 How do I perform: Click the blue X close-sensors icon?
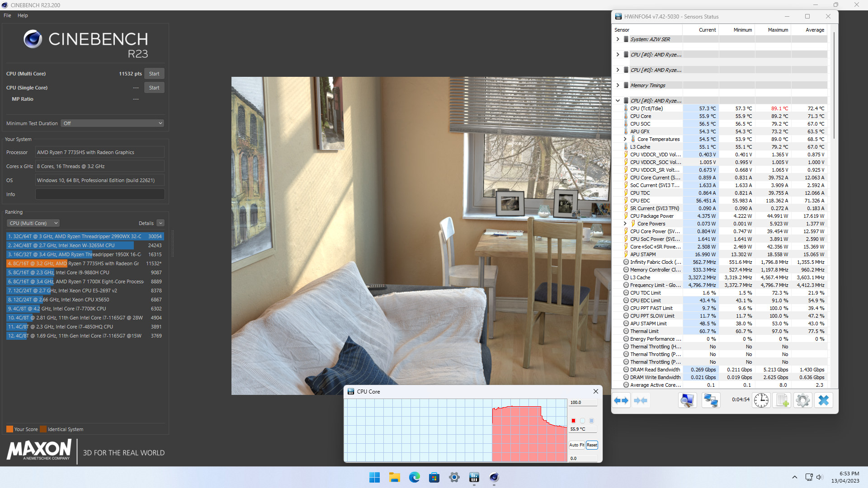click(x=824, y=400)
